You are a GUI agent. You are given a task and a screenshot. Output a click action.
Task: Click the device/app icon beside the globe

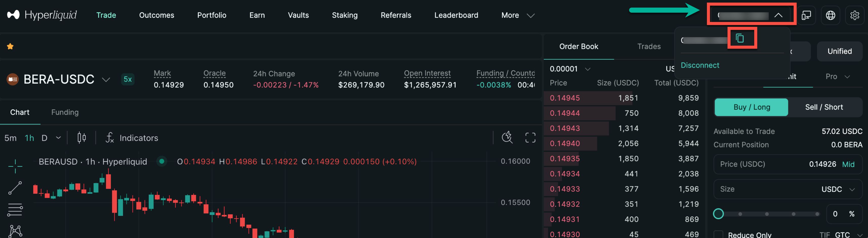click(x=806, y=15)
